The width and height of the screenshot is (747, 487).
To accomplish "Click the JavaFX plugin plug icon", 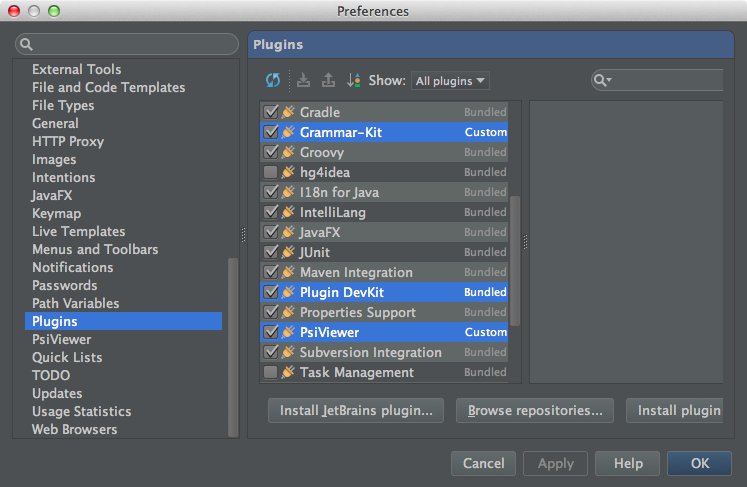I will [x=288, y=232].
